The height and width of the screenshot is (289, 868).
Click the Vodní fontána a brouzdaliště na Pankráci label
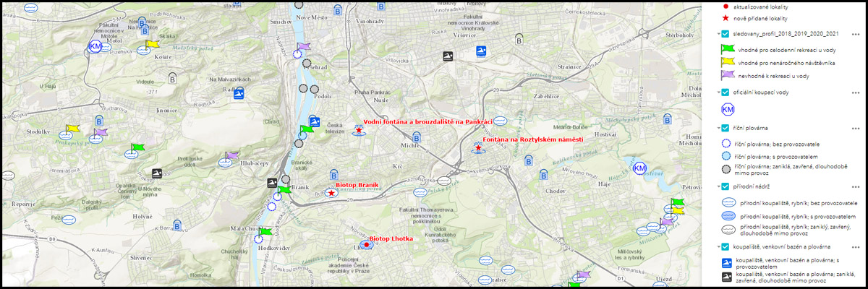[427, 122]
